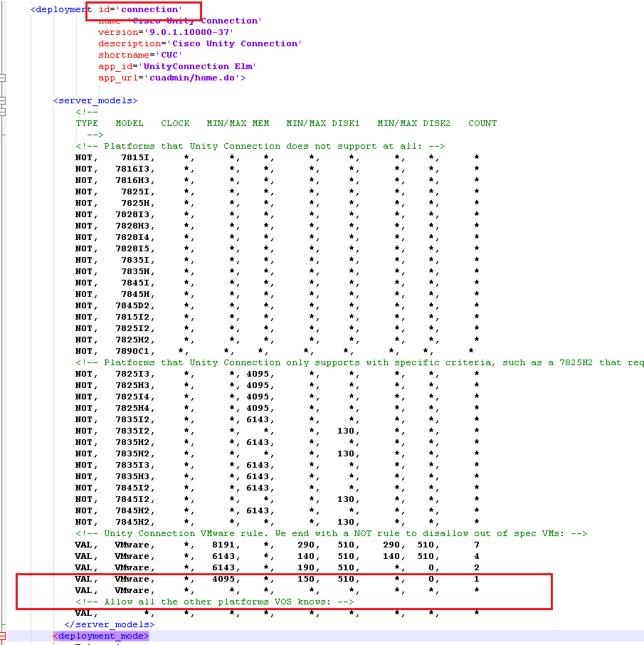The image size is (644, 645).
Task: Click the closing </server_models> tag
Action: coord(110,624)
